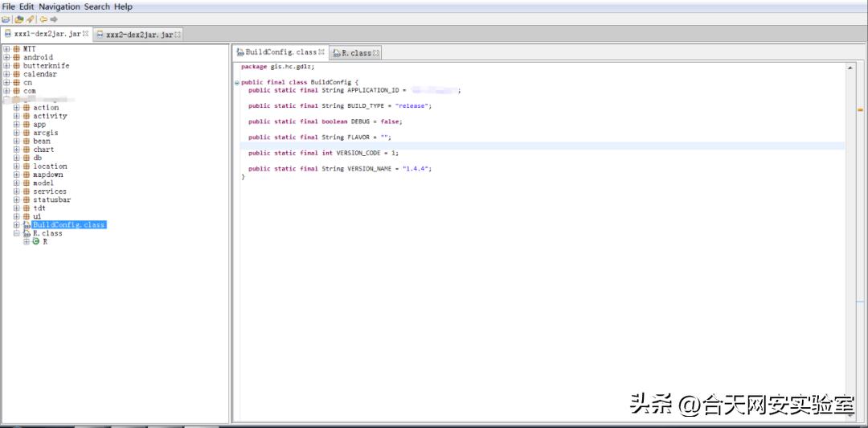This screenshot has width=868, height=428.
Task: Close the BuildConfig.class editor tab
Action: (321, 52)
